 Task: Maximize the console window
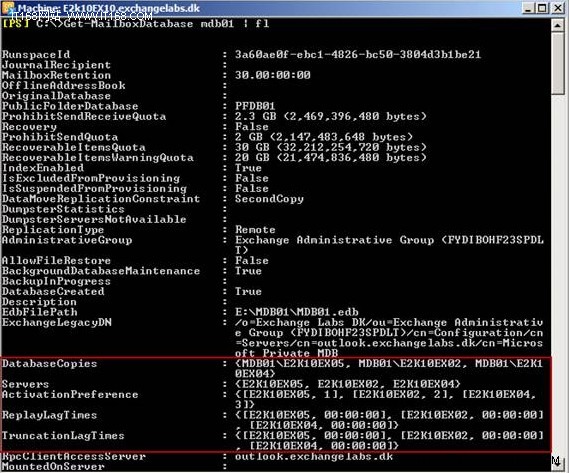(542, 8)
